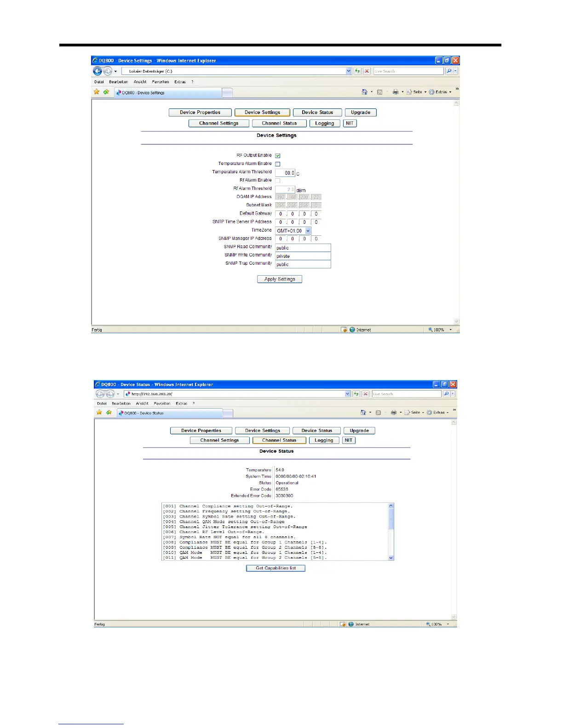563x728 pixels.
Task: Click RSS feeds icon in Device Status window
Action: [x=378, y=413]
